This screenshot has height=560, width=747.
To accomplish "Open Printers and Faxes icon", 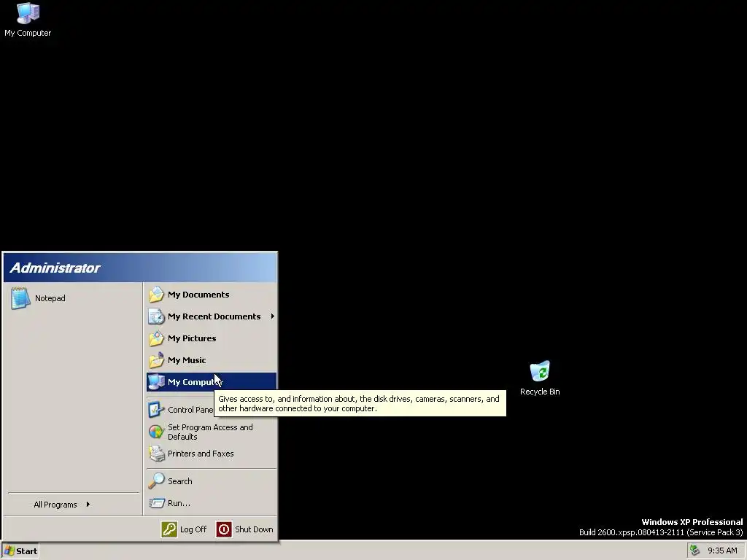I will click(156, 454).
